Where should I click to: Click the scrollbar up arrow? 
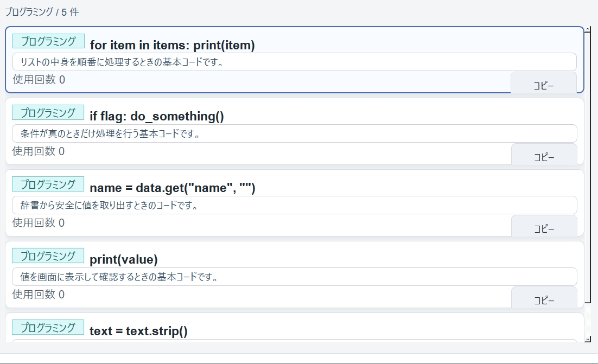click(587, 29)
